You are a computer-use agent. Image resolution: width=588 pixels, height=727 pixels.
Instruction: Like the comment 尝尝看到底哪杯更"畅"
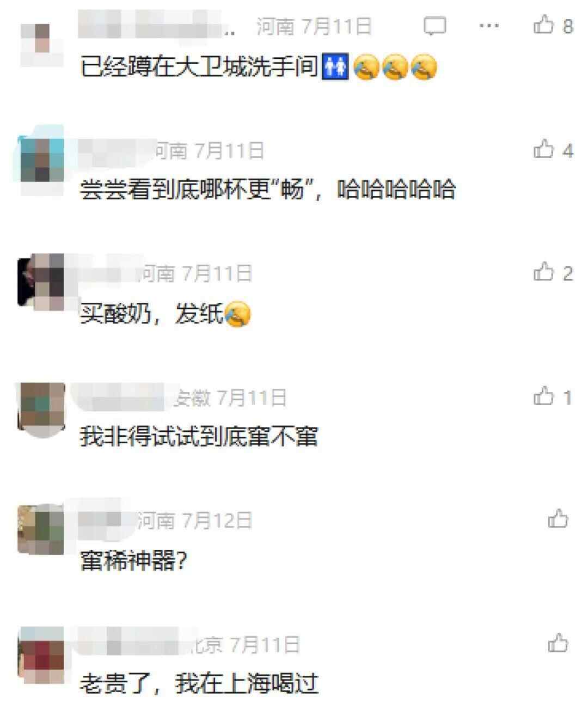pos(543,149)
